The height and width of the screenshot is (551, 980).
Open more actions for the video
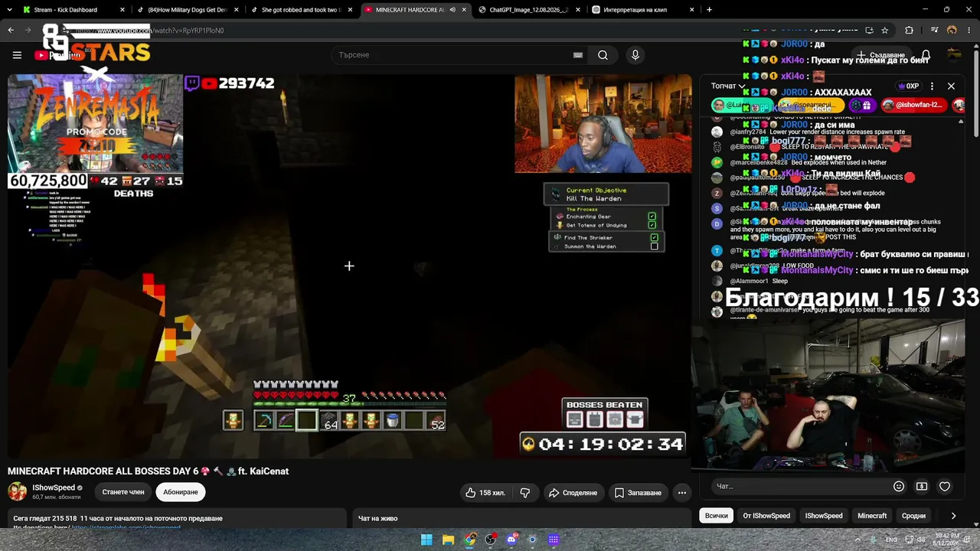[681, 493]
